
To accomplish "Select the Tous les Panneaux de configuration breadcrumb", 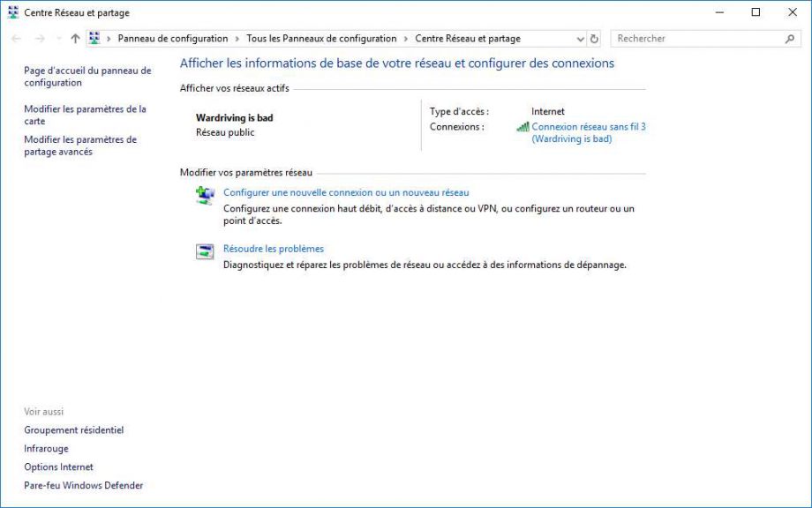I will pyautogui.click(x=321, y=39).
